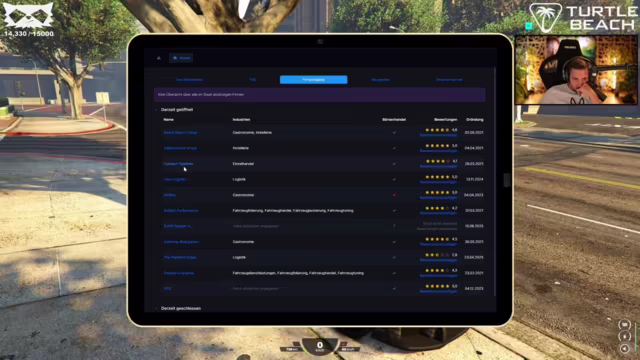The image size is (640, 360).
Task: Click the 03.05.2021 founding date
Action: (x=474, y=133)
